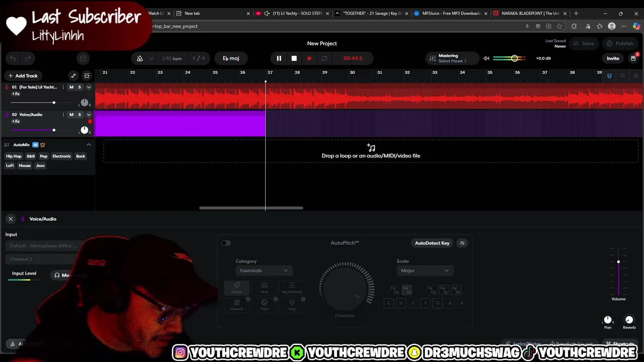644x362 pixels.
Task: Open the Essentials category dropdown
Action: pos(264,270)
